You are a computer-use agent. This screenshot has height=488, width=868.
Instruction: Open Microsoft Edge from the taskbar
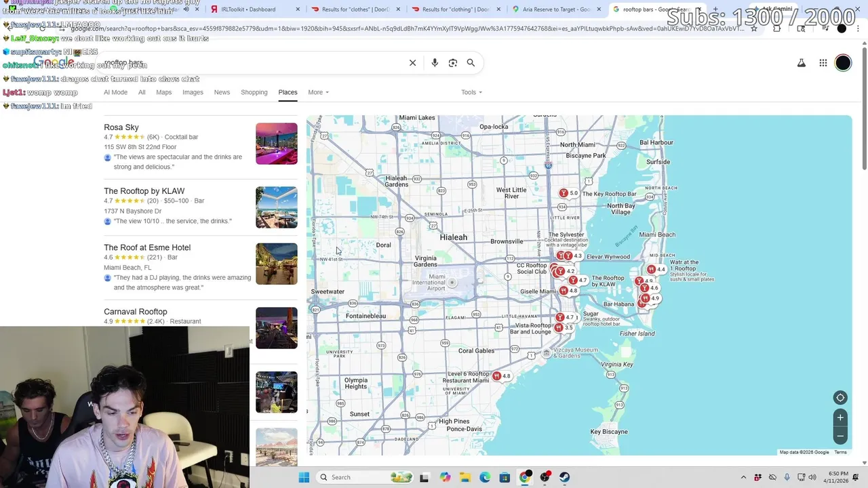click(485, 477)
